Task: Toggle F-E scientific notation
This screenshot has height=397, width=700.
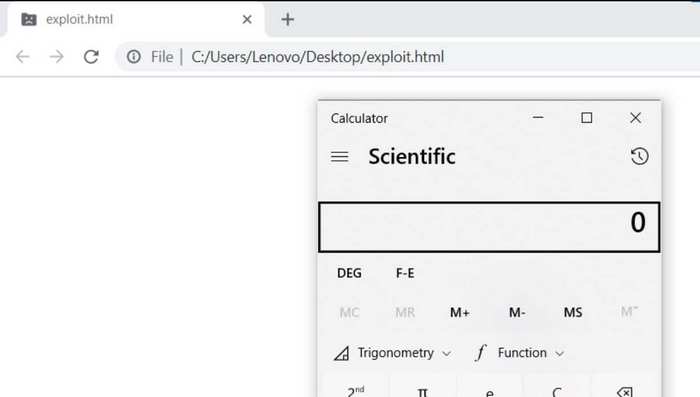Action: tap(405, 273)
